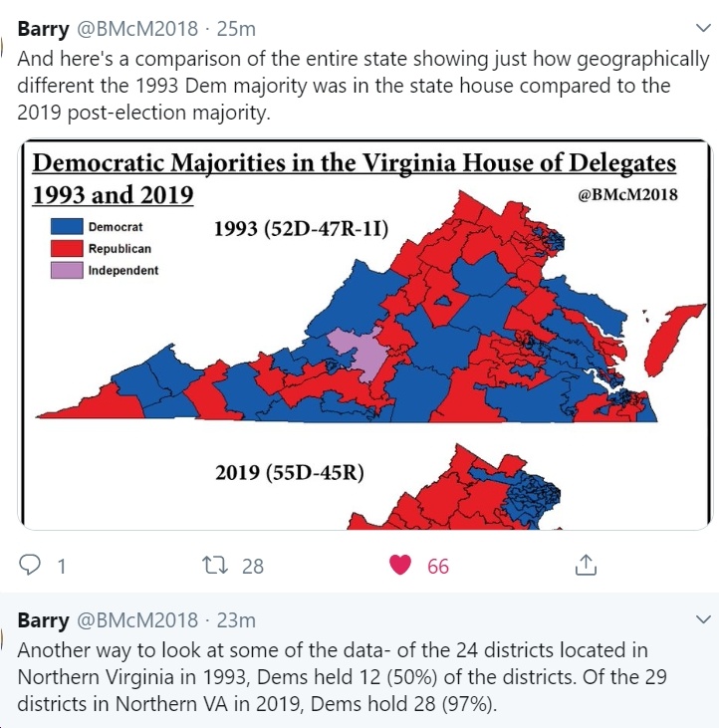Open the Virginia map image

coord(364,335)
